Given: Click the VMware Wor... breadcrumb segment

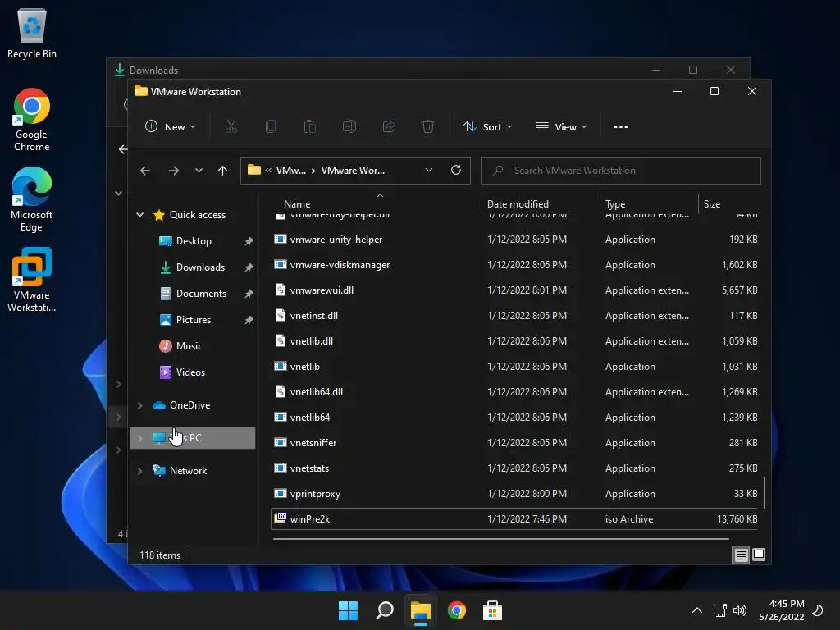Looking at the screenshot, I should (x=353, y=171).
